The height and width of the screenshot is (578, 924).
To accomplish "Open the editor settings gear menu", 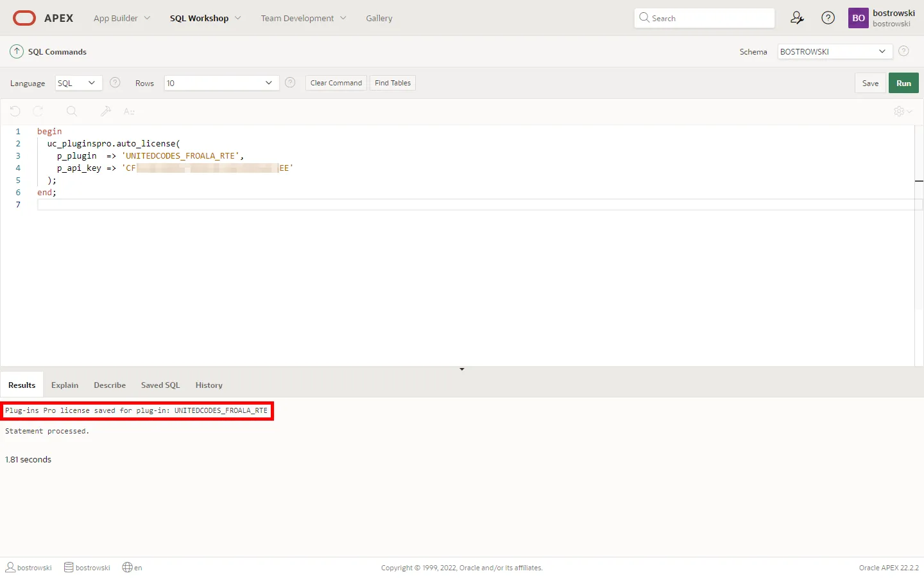I will click(x=902, y=111).
